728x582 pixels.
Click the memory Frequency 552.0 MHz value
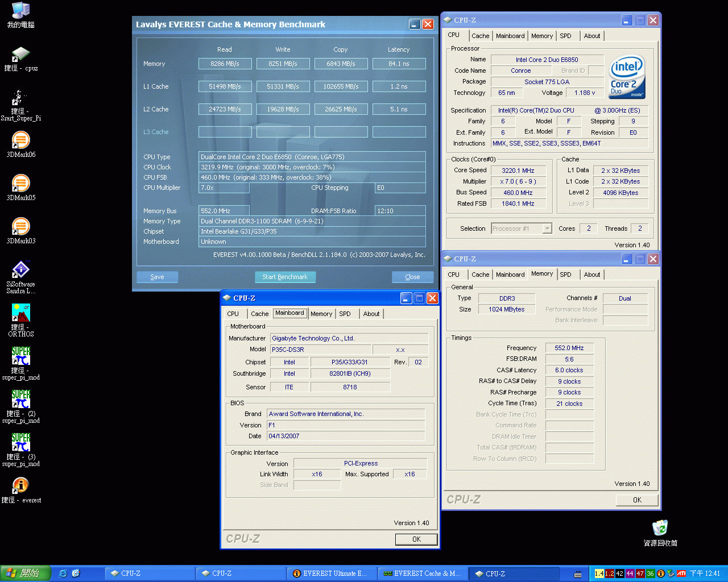[569, 348]
